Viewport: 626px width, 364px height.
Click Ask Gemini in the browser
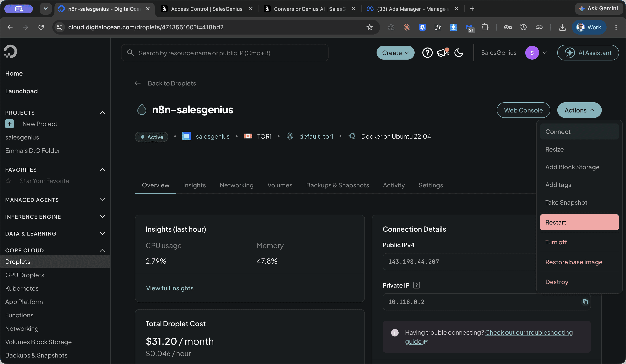[x=599, y=9]
